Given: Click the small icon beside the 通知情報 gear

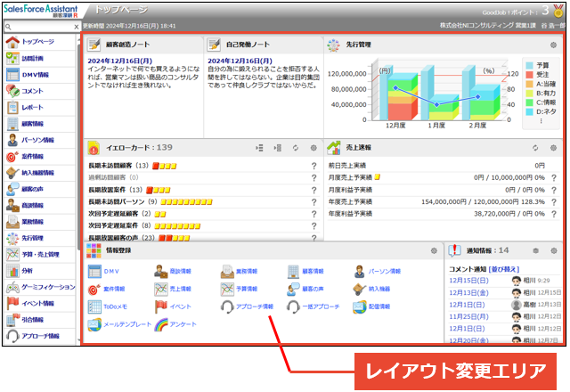Looking at the screenshot, I should click(536, 250).
